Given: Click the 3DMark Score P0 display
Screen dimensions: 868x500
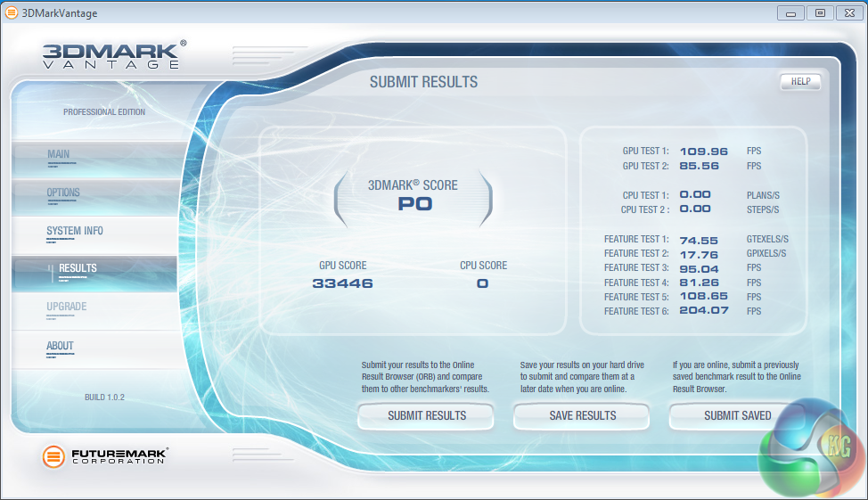Looking at the screenshot, I should click(413, 196).
